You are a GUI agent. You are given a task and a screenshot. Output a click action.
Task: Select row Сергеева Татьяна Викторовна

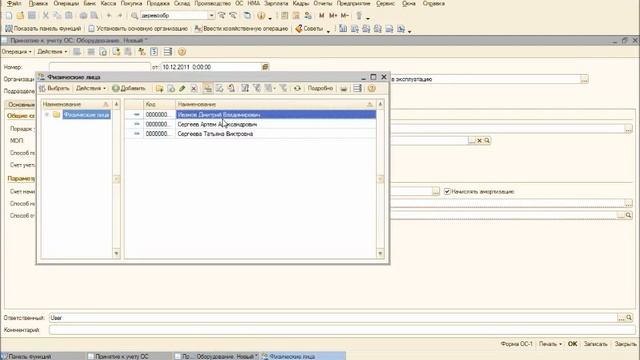click(250, 134)
